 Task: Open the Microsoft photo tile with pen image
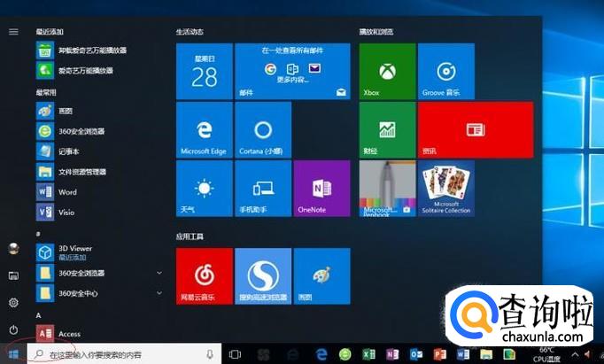(x=388, y=189)
